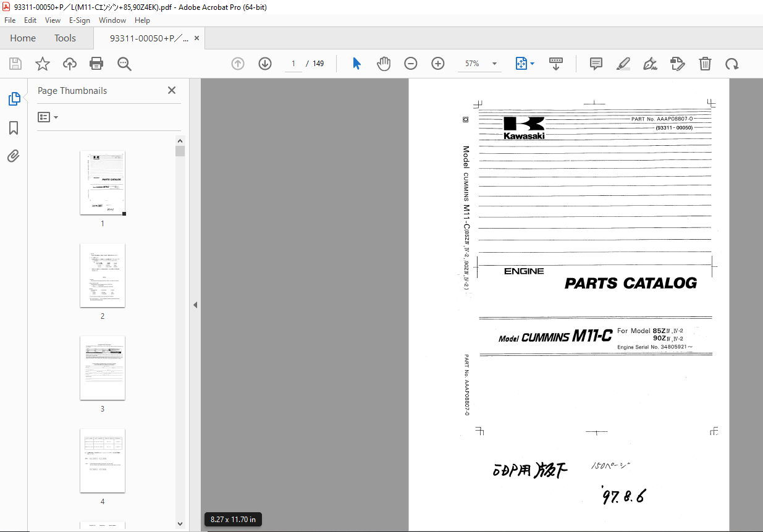Click the handwritten '97.8.6 date
Viewport: 763px width, 532px height.
(x=623, y=495)
